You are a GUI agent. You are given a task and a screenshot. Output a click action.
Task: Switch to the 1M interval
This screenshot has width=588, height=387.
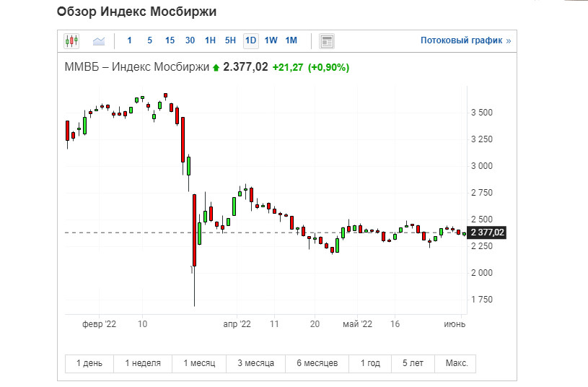click(291, 40)
